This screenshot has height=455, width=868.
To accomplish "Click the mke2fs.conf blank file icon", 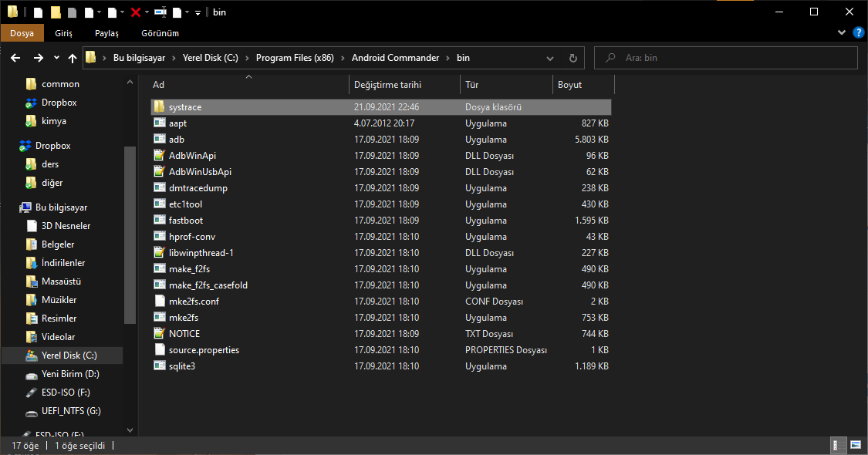I will [160, 301].
